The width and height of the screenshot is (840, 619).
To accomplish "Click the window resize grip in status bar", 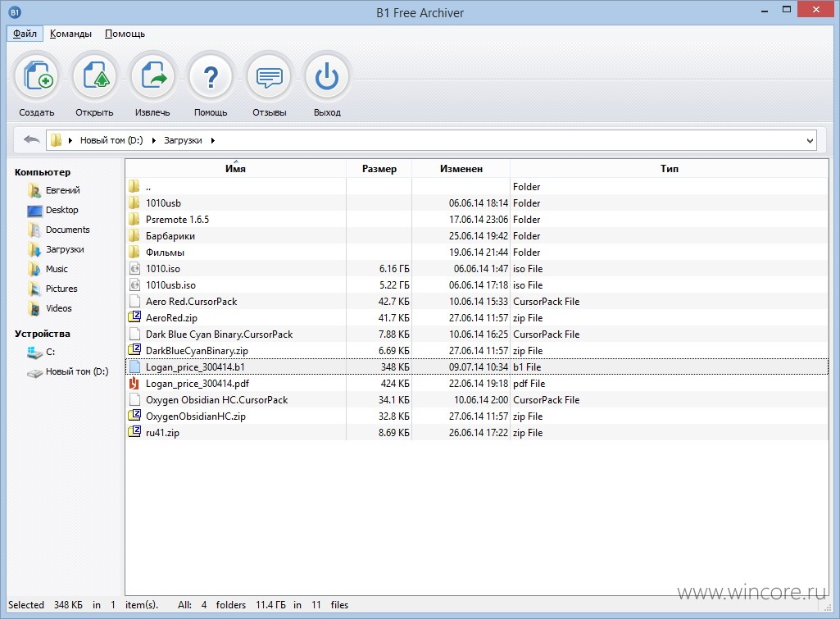I will click(827, 607).
